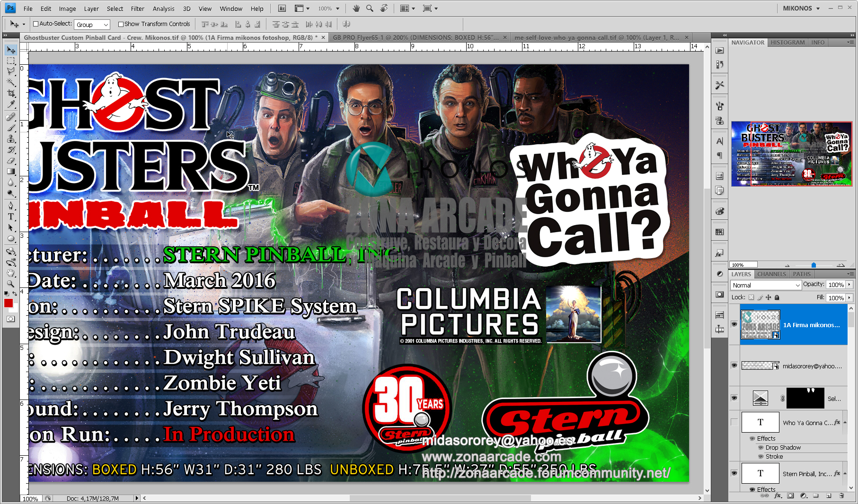
Task: Select the Eyedropper tool
Action: tap(11, 104)
